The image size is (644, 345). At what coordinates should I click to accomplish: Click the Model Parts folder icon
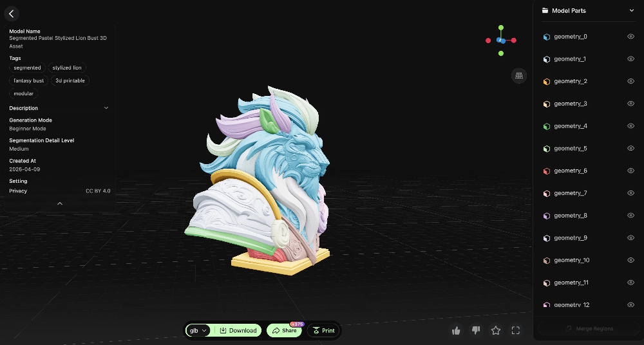coord(545,11)
